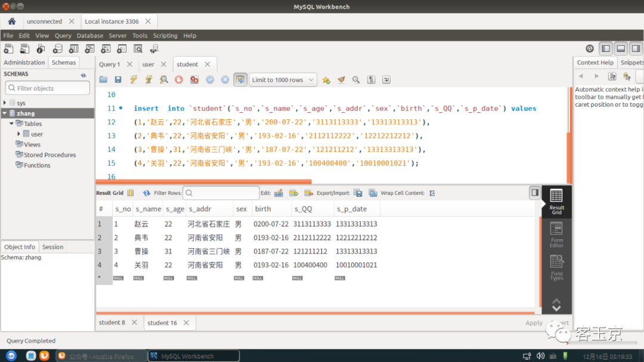This screenshot has width=644, height=362.
Task: Click the Filter Rows search field
Action: (x=221, y=193)
